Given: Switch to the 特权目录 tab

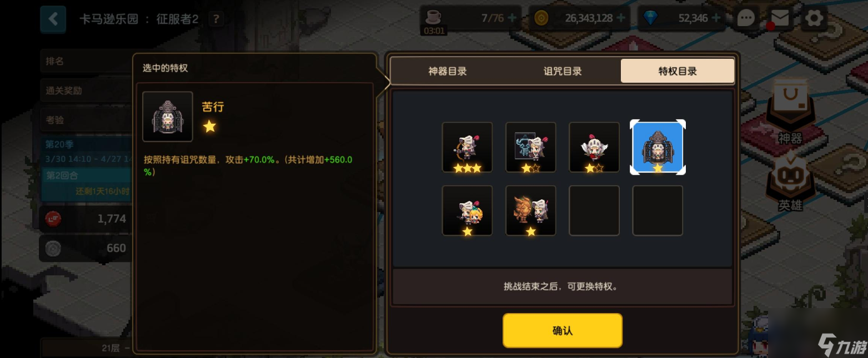Looking at the screenshot, I should [678, 71].
